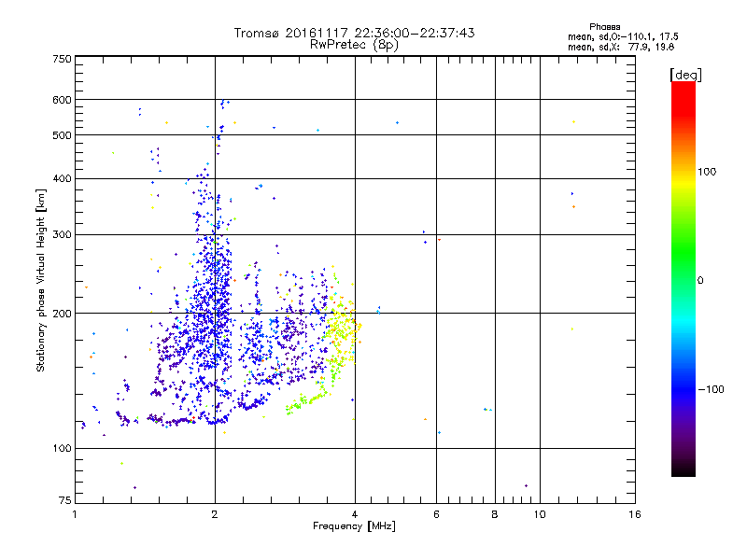Image resolution: width=747 pixels, height=560 pixels.
Task: Click the y-axis label '200'
Action: (x=62, y=314)
